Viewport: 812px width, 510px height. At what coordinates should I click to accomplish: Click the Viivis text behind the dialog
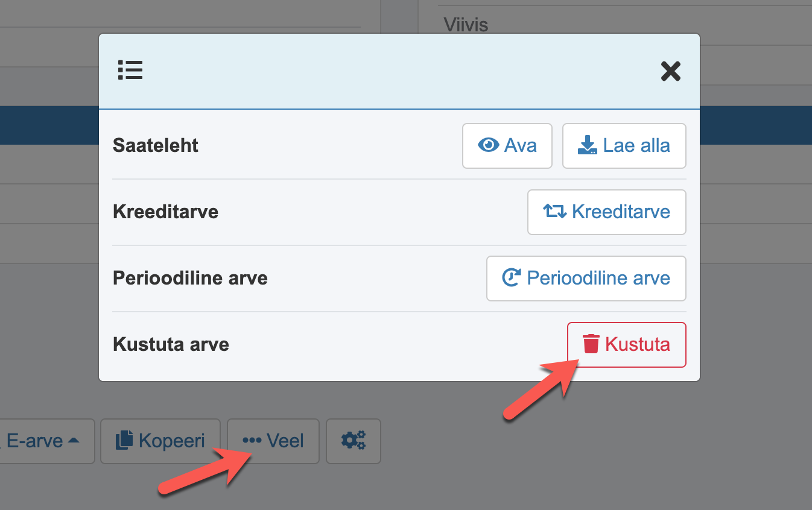pyautogui.click(x=466, y=25)
